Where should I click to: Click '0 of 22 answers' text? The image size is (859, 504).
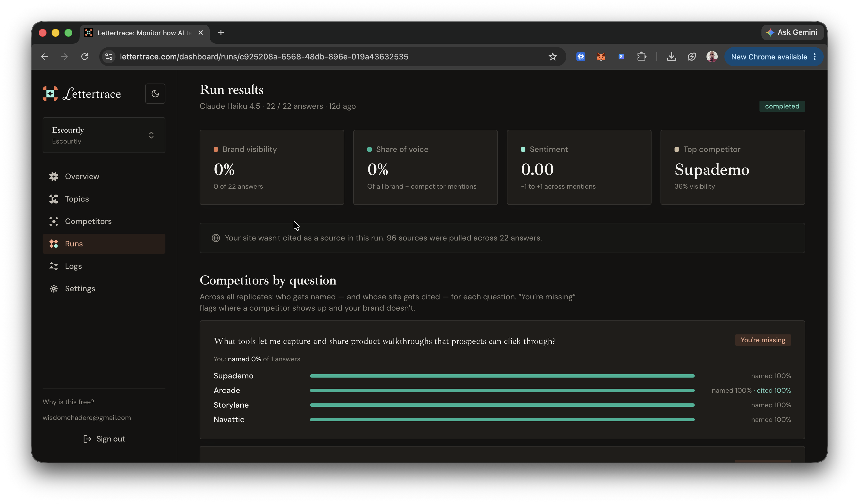(238, 186)
